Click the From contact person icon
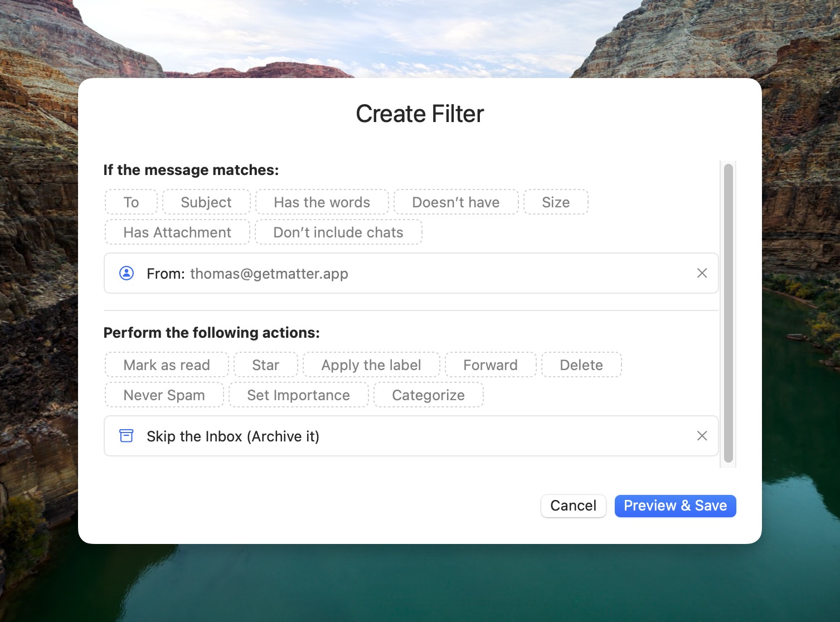The width and height of the screenshot is (840, 622). pos(127,273)
